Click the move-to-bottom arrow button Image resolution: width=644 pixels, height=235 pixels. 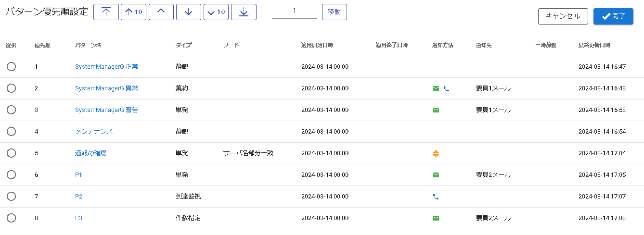click(244, 12)
